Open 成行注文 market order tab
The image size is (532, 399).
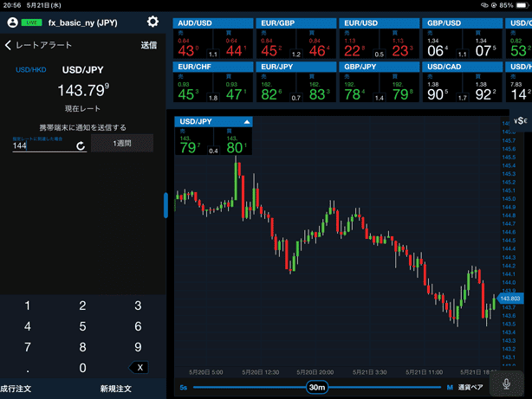[x=16, y=389]
